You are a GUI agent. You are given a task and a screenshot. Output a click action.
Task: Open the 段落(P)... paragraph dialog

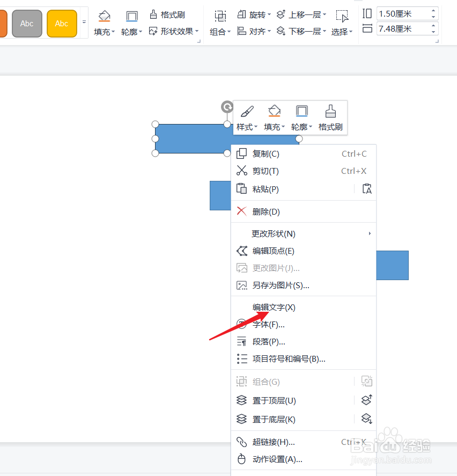(304, 341)
